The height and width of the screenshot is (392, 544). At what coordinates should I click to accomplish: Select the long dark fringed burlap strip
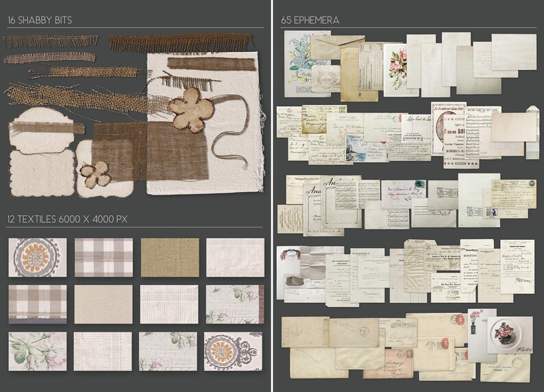181,43
